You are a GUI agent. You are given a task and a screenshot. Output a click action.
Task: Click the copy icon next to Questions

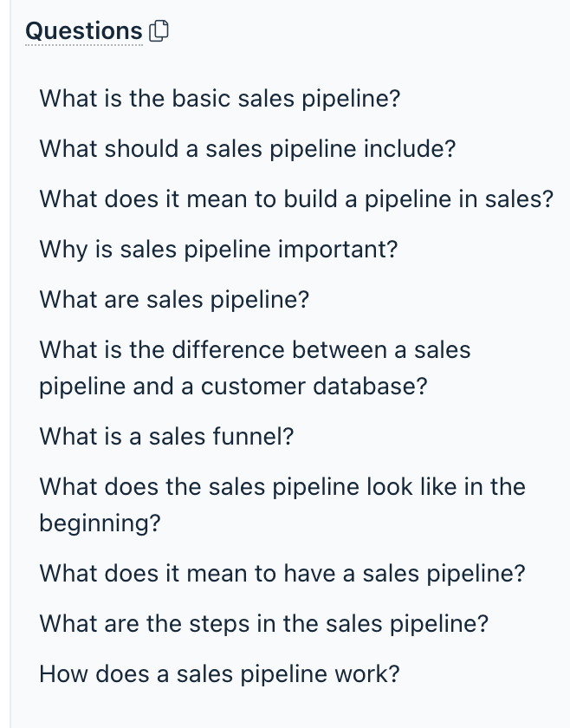pyautogui.click(x=159, y=32)
